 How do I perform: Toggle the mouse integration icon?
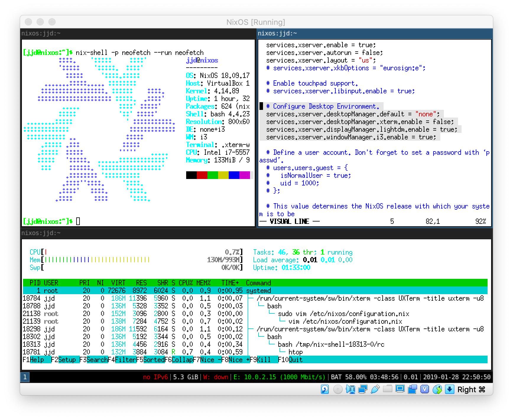click(437, 389)
